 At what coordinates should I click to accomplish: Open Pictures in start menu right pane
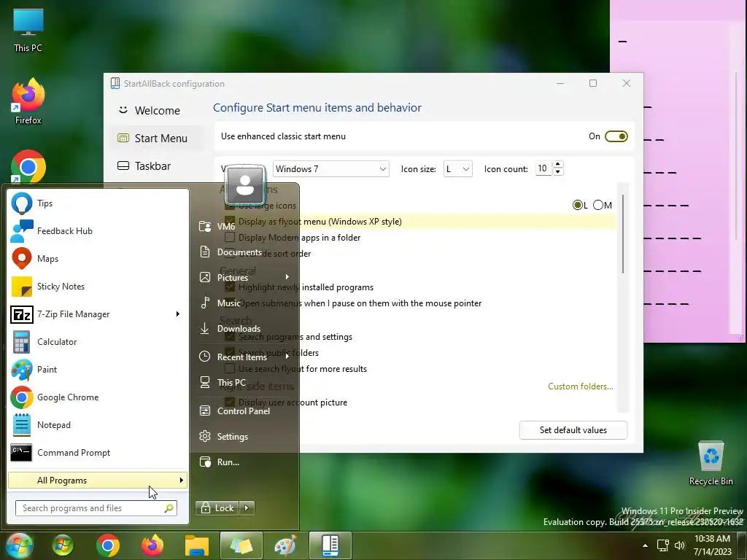(x=244, y=278)
